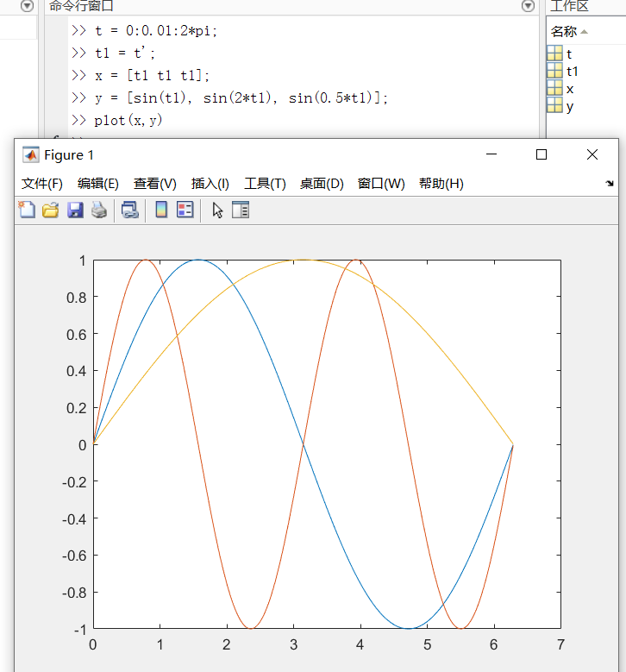Close the Figure 1 window
The width and height of the screenshot is (626, 672).
tap(592, 154)
